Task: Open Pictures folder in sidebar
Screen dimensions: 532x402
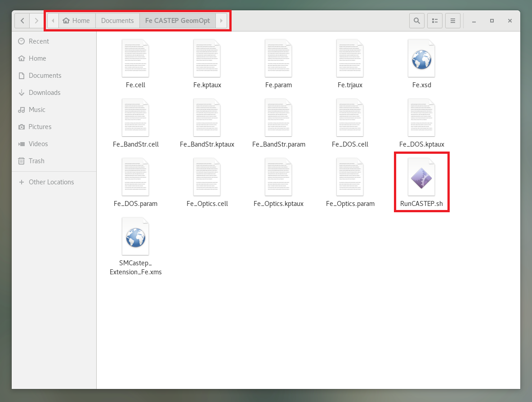Action: [40, 127]
